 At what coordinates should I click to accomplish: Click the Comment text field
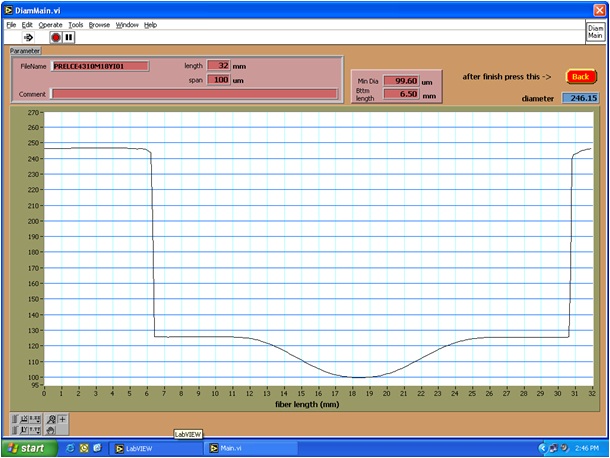coord(193,94)
